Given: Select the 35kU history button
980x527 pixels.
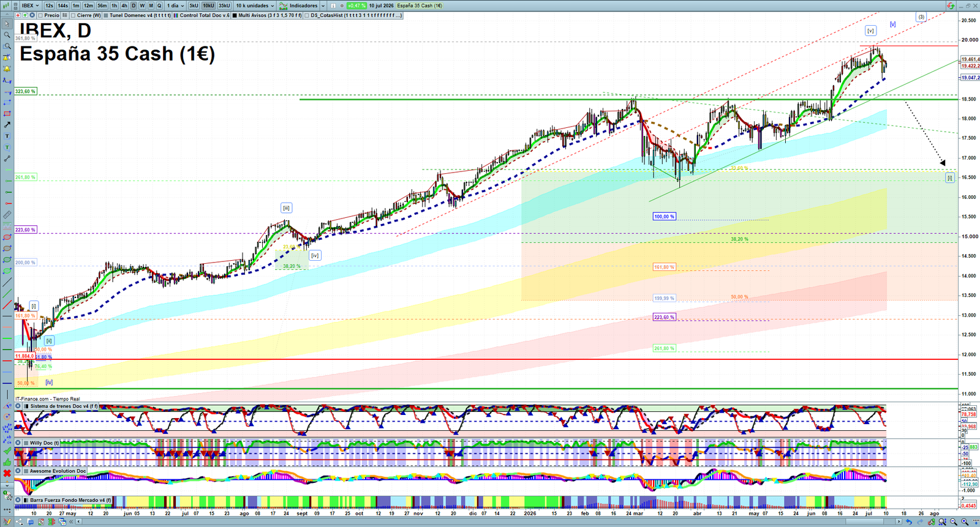Looking at the screenshot, I should click(224, 6).
